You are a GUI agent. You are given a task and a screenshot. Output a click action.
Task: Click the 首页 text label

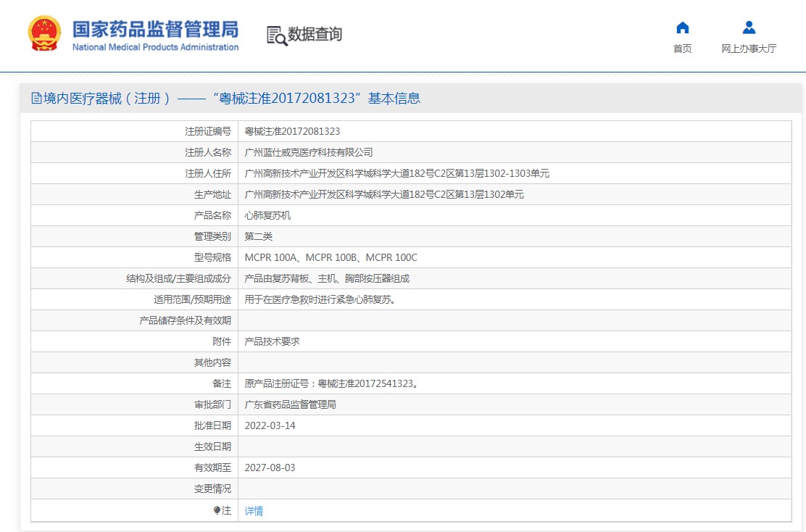click(x=683, y=49)
